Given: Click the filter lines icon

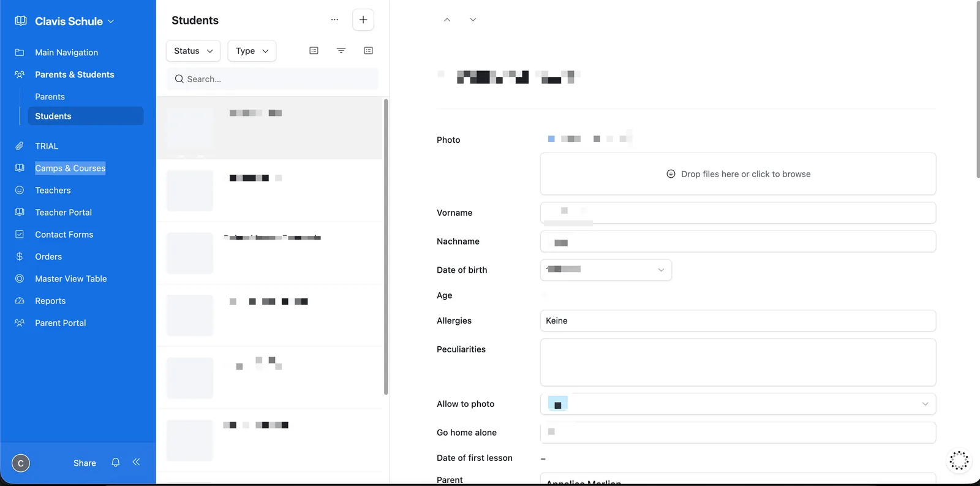Looking at the screenshot, I should pyautogui.click(x=341, y=50).
